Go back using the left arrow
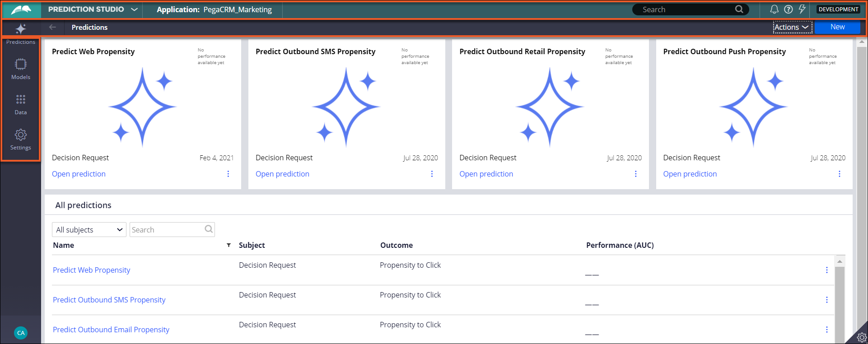The image size is (868, 344). (52, 27)
